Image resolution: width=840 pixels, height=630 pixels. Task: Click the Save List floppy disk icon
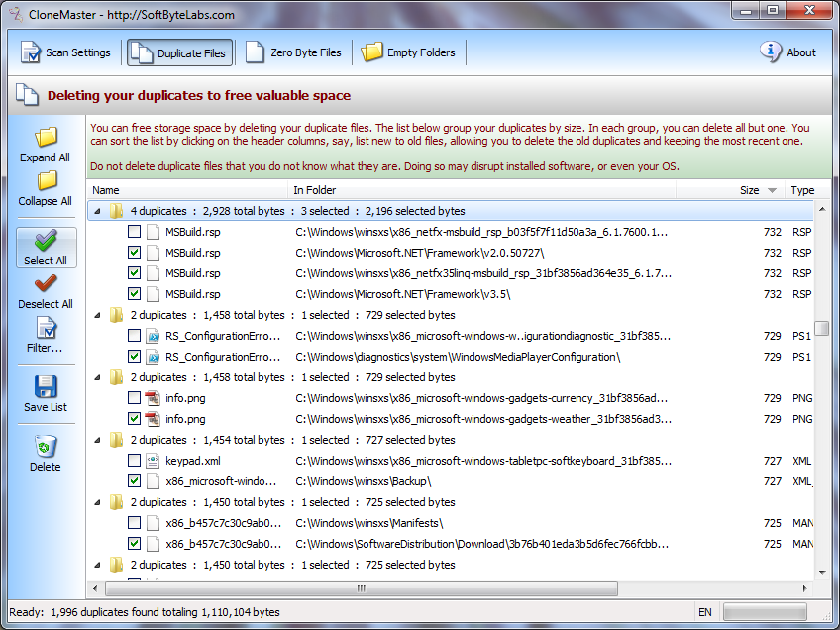click(46, 386)
